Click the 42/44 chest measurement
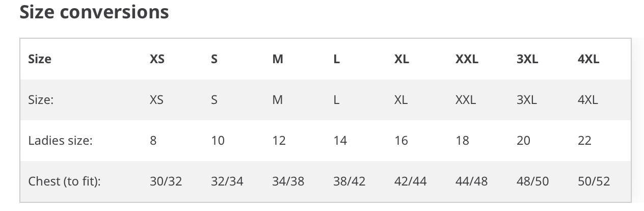 (x=410, y=181)
